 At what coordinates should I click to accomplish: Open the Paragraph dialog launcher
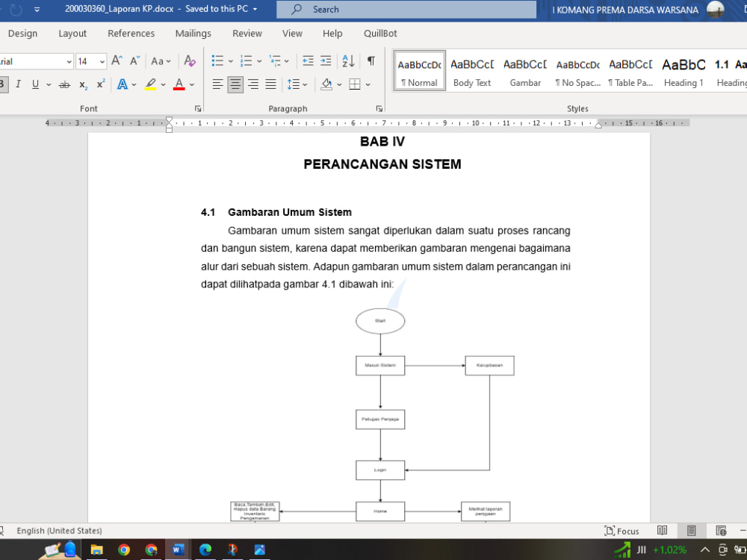(379, 108)
